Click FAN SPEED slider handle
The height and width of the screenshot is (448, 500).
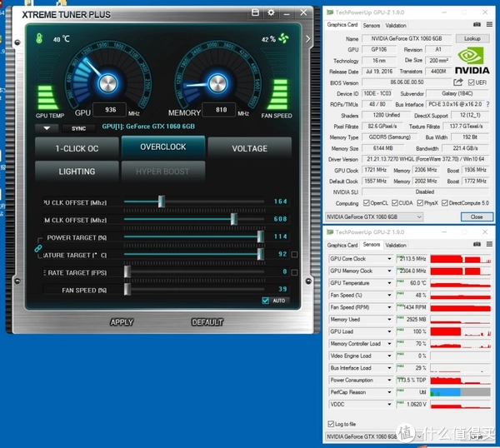[x=127, y=289]
